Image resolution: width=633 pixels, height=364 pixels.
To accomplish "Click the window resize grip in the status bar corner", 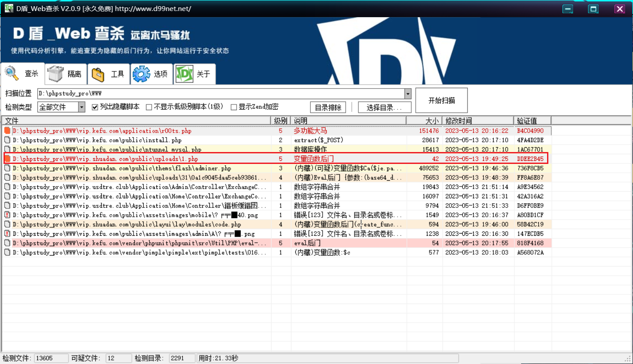I will click(628, 359).
